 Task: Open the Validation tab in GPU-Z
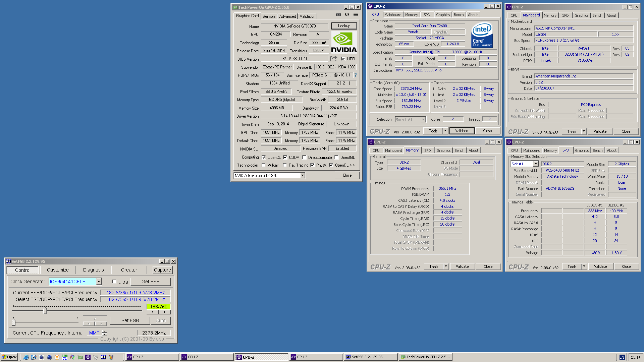pos(308,16)
